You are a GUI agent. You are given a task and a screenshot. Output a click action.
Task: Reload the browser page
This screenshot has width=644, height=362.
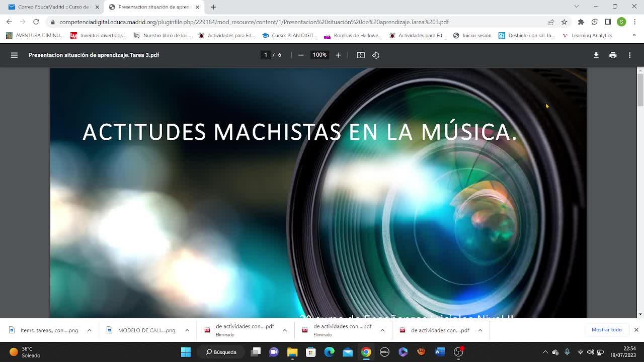coord(36,22)
